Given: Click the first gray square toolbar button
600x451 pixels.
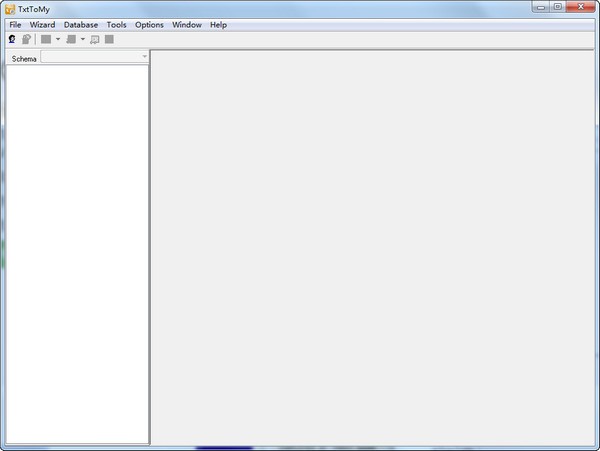Looking at the screenshot, I should pyautogui.click(x=46, y=39).
